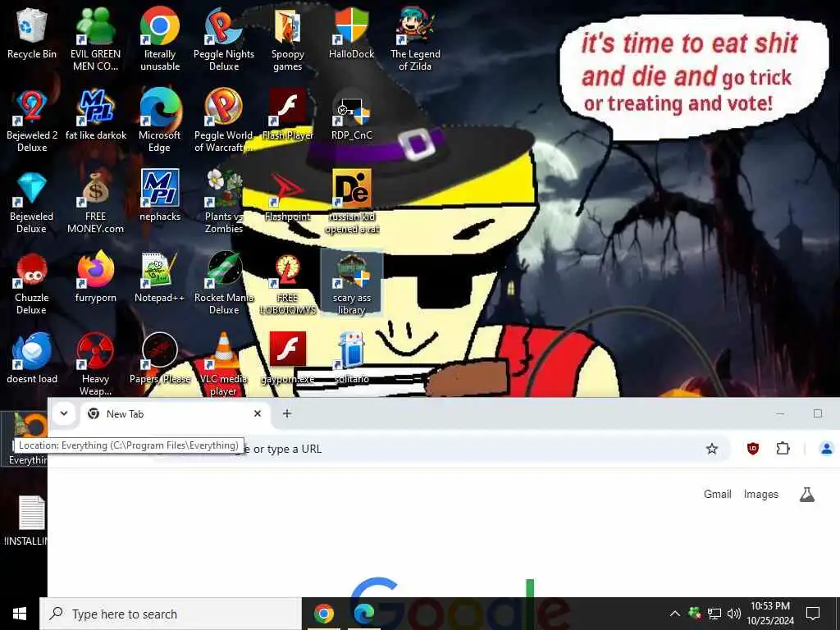The height and width of the screenshot is (630, 840).
Task: Open the volume speaker tray icon
Action: click(734, 614)
